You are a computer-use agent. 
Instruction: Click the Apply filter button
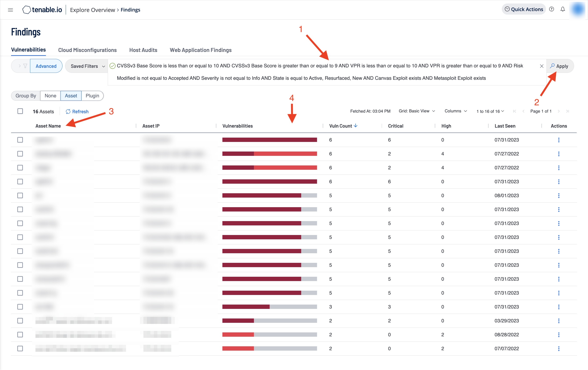560,66
